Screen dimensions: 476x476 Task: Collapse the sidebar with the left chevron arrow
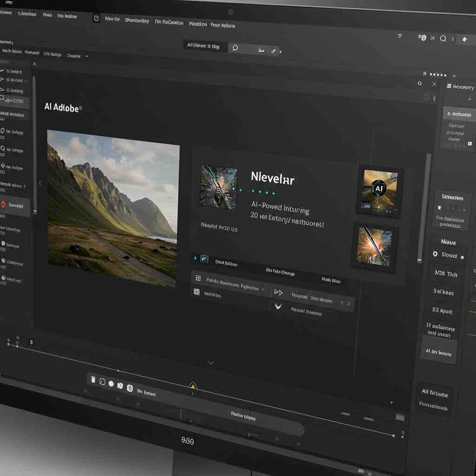[x=40, y=183]
